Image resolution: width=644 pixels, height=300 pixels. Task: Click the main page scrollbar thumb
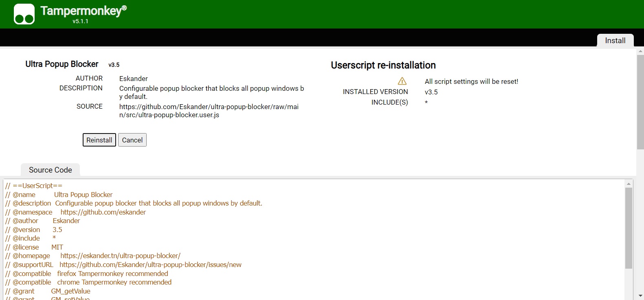coord(640,102)
